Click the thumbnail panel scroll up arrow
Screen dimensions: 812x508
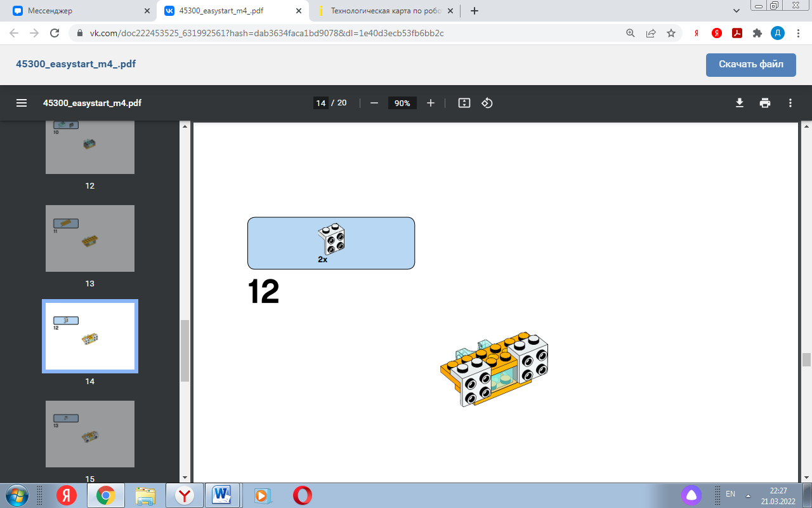[185, 126]
